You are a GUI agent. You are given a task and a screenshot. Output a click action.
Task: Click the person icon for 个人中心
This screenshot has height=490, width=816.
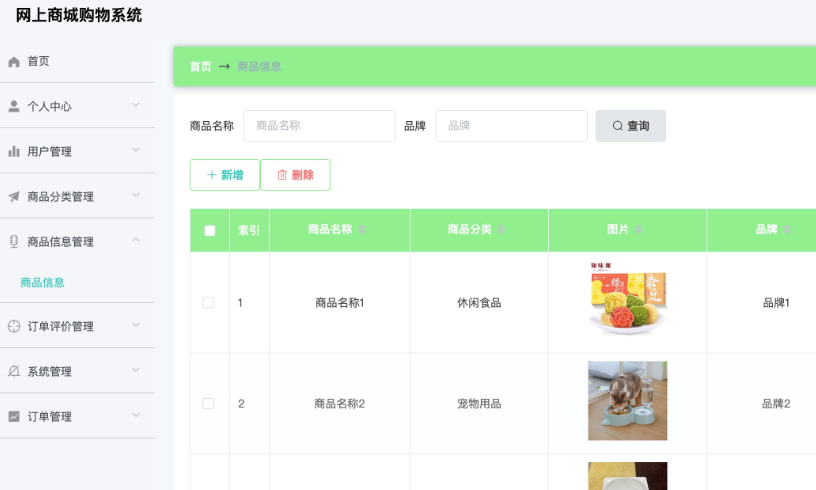click(14, 107)
